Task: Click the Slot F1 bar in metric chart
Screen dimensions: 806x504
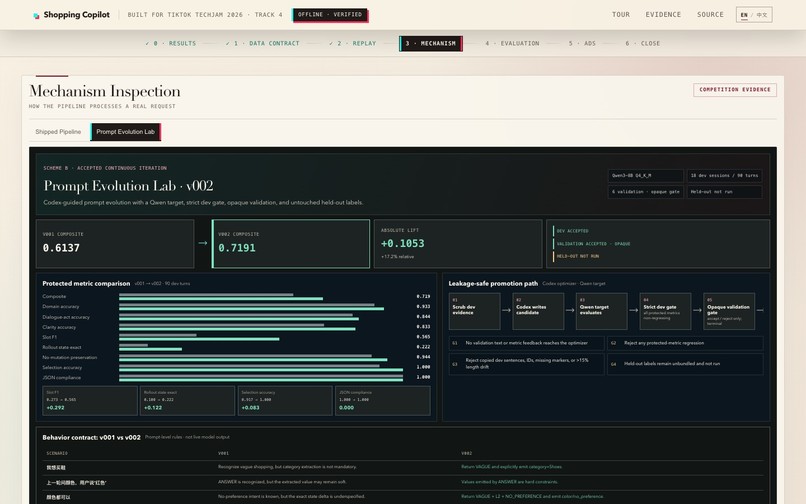Action: (x=199, y=337)
